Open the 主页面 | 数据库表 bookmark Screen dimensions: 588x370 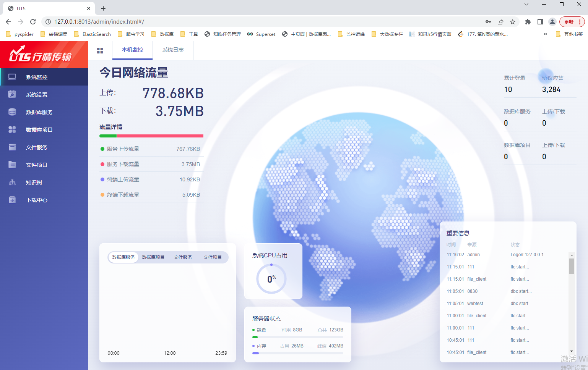307,34
